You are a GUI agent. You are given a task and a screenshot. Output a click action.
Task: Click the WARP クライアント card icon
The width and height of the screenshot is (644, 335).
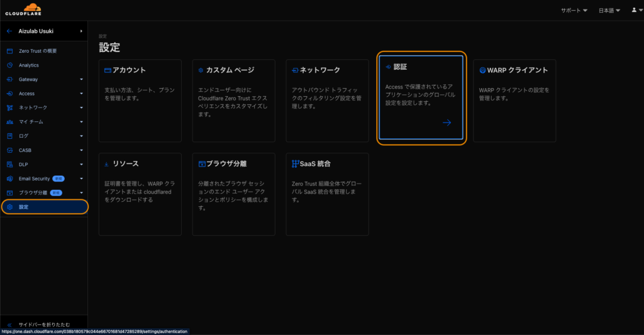pos(482,70)
